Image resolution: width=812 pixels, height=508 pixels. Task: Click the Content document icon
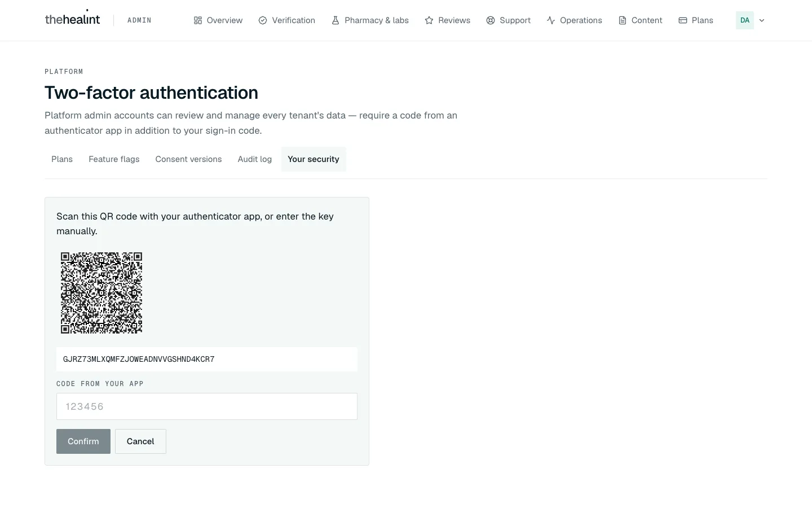(x=623, y=20)
